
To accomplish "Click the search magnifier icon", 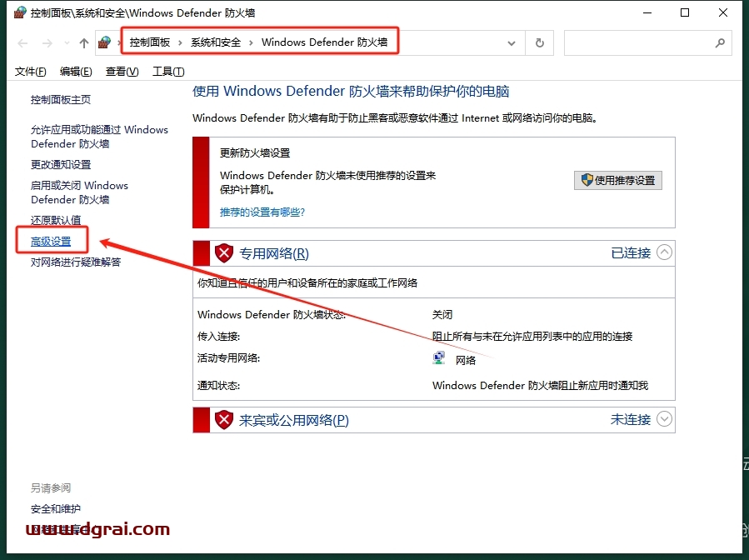I will click(x=720, y=43).
